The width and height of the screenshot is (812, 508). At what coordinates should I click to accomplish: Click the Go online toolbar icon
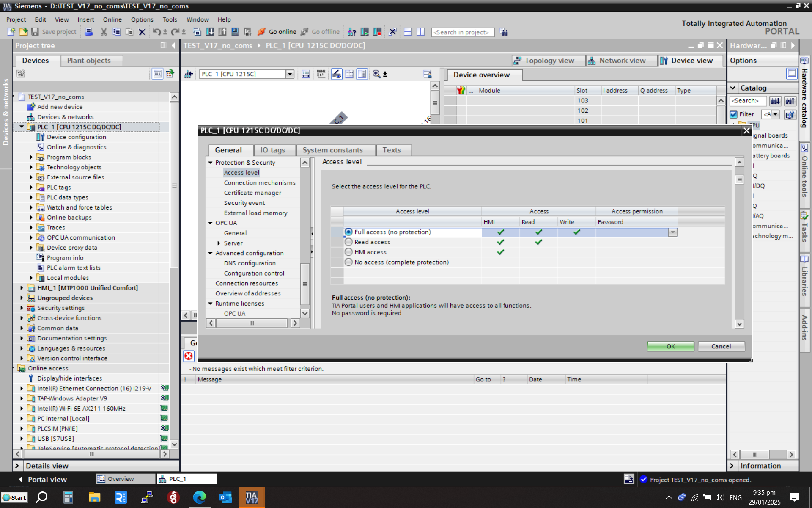tap(262, 32)
